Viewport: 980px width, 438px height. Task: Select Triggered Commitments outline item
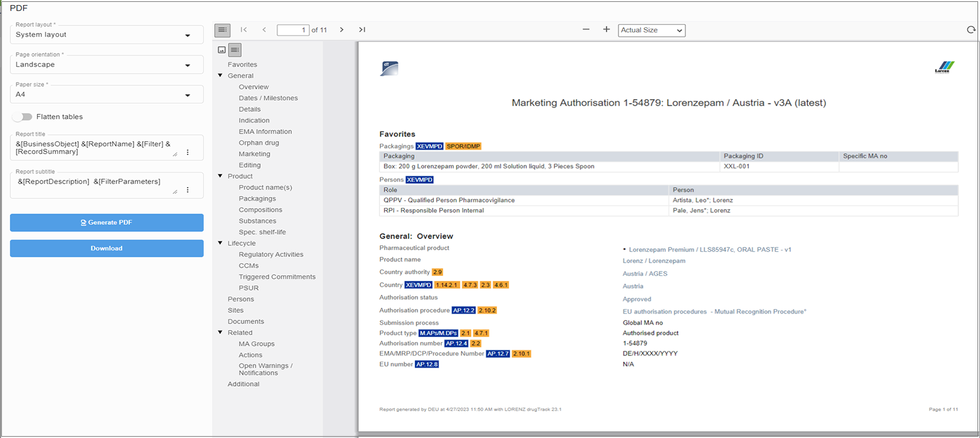tap(277, 277)
